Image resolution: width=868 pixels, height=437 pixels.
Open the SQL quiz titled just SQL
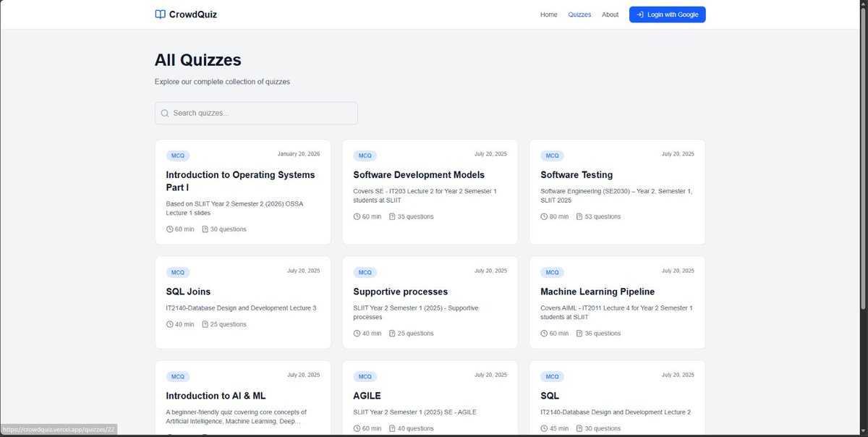pos(550,396)
